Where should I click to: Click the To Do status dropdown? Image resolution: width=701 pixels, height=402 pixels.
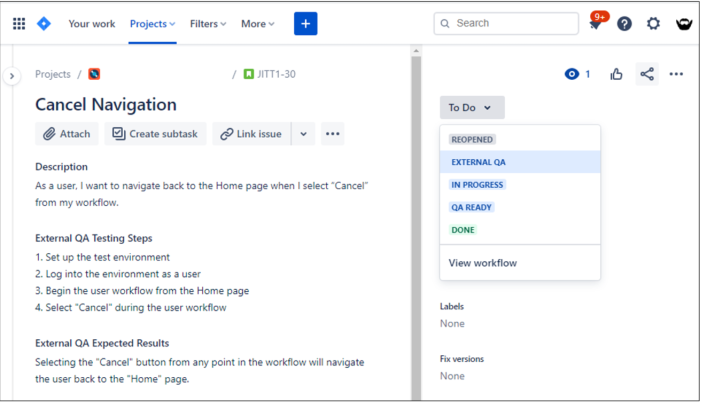coord(472,107)
